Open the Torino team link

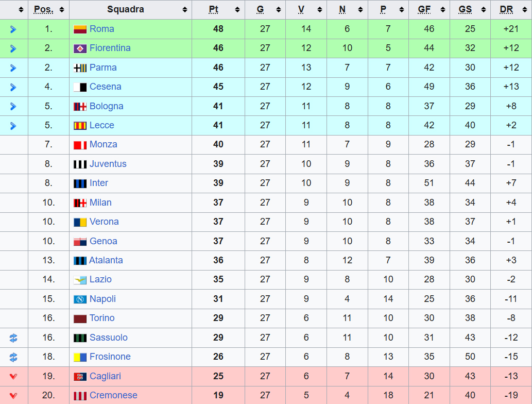tap(102, 318)
